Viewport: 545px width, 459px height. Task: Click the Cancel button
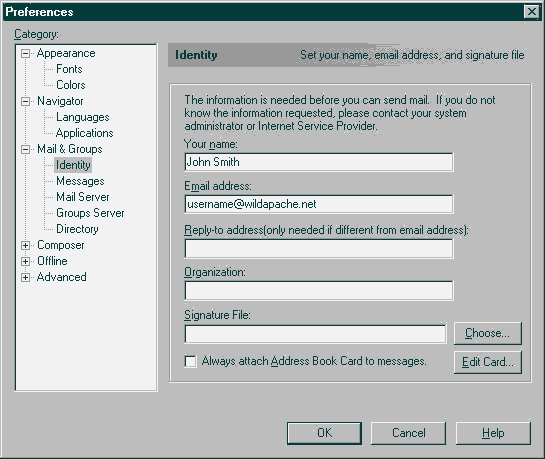408,433
